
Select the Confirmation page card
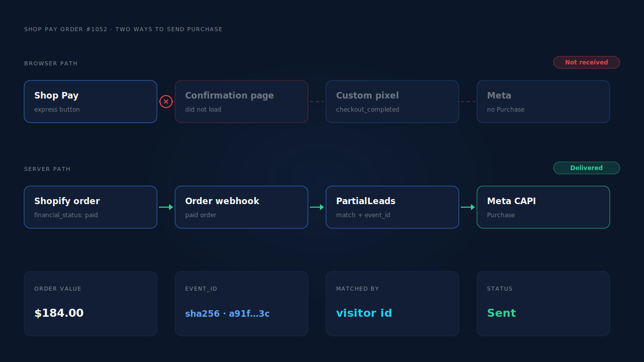[242, 102]
